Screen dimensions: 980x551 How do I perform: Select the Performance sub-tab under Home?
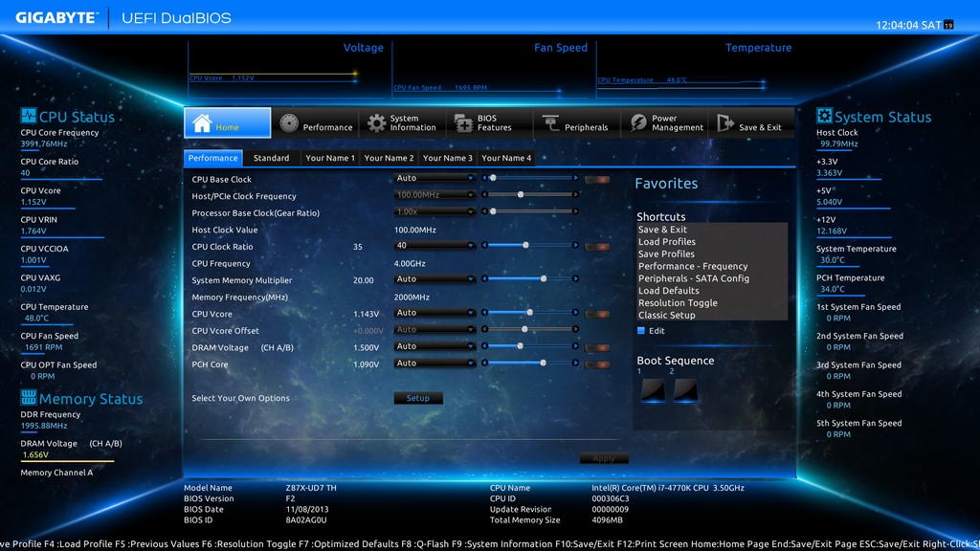[x=213, y=158]
